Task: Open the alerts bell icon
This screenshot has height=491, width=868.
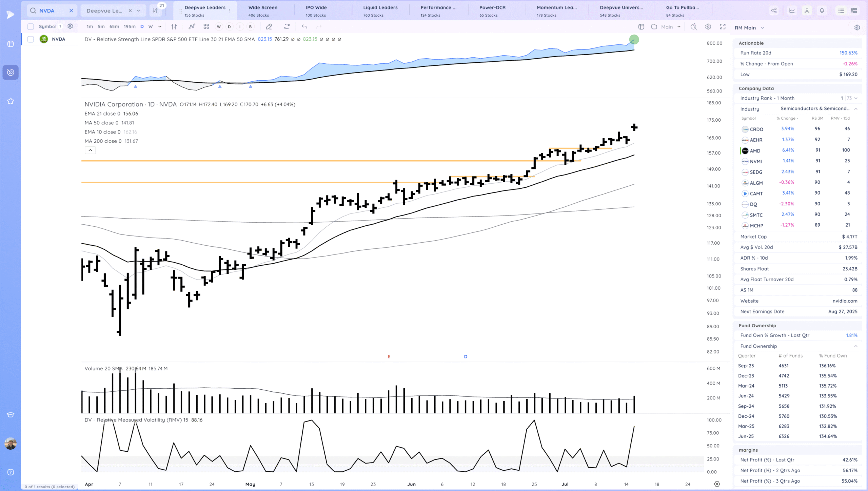Action: pos(822,11)
